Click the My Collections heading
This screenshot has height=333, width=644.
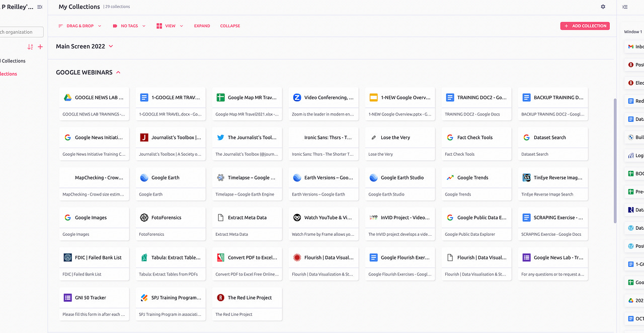tap(79, 7)
